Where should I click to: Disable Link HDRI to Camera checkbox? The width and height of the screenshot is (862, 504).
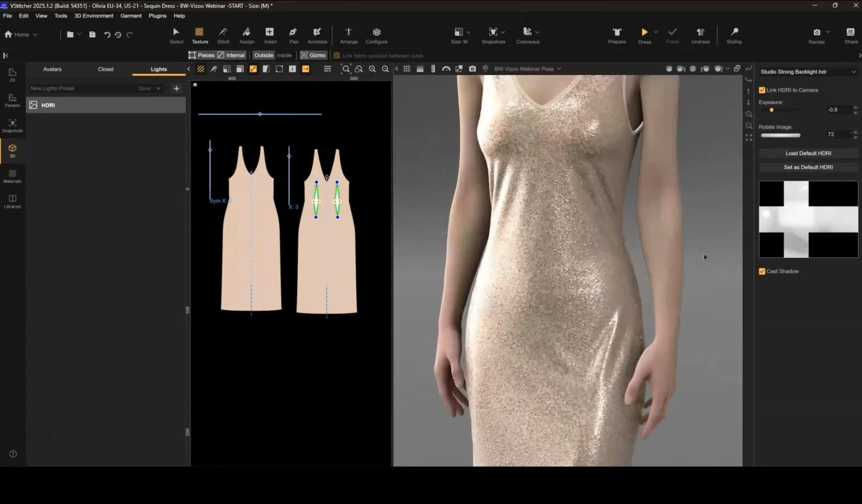coord(762,90)
